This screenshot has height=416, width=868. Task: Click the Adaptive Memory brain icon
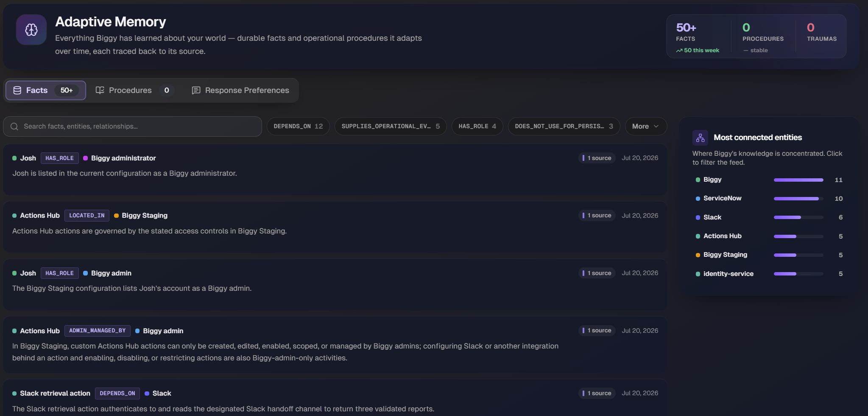(31, 30)
